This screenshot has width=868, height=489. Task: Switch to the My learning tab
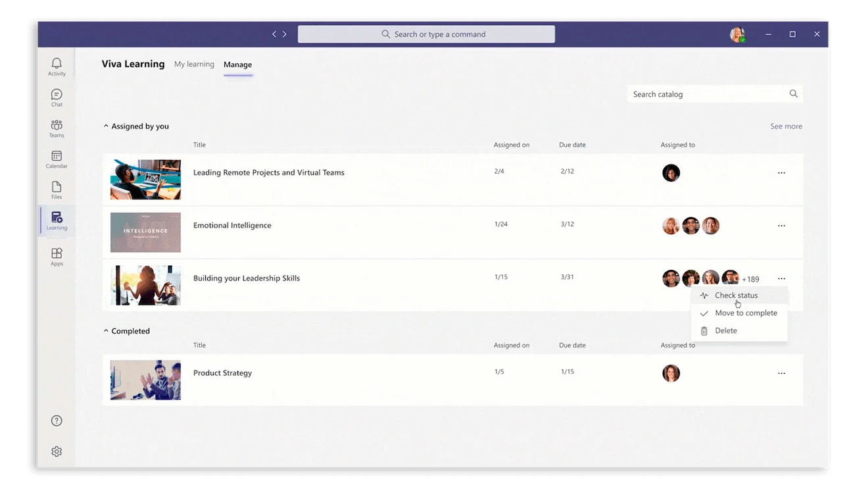coord(194,64)
